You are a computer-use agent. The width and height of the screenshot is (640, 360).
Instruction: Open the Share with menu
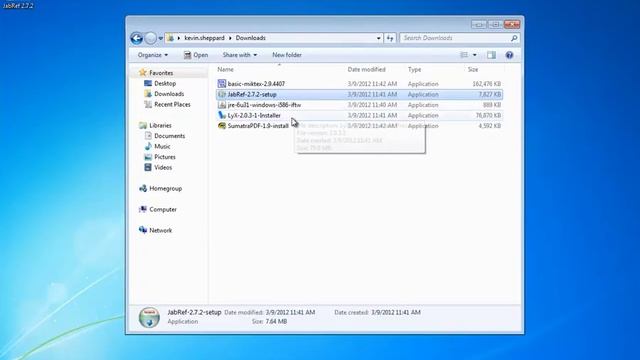[x=240, y=55]
